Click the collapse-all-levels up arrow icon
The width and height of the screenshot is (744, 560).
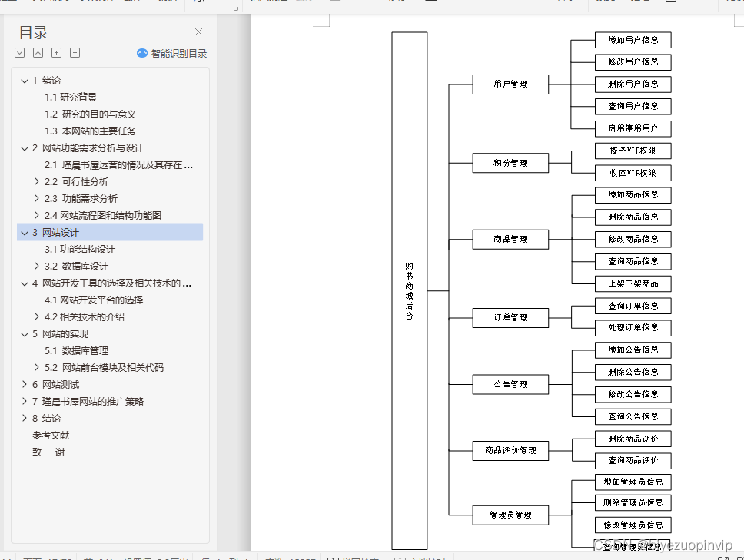(38, 53)
